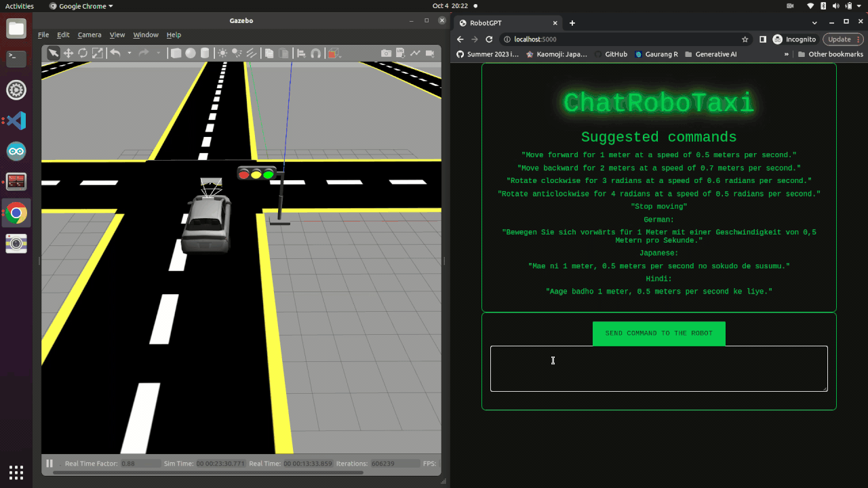Click the Send Command To The Robot button

pos(659,333)
